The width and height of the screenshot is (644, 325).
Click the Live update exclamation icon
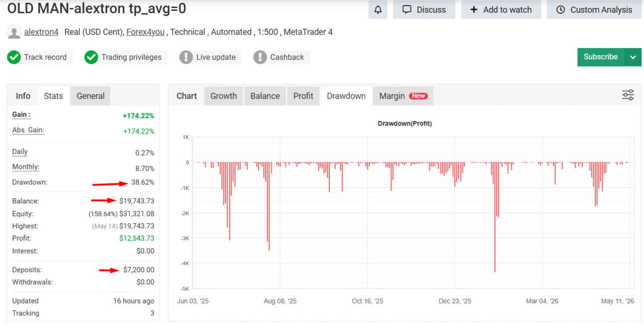coord(186,57)
